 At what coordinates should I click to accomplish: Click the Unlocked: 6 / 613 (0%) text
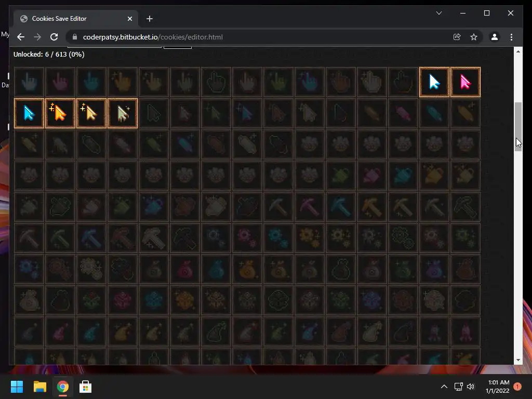click(49, 54)
